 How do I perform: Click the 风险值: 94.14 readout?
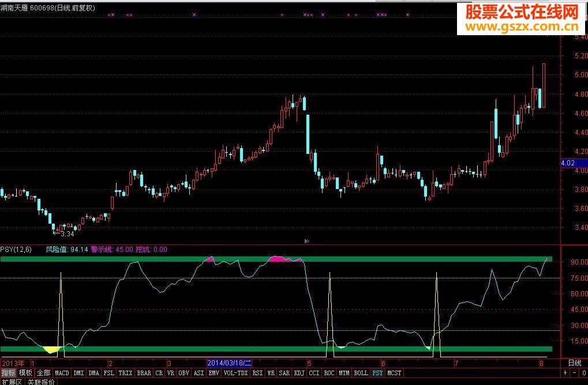coord(67,250)
